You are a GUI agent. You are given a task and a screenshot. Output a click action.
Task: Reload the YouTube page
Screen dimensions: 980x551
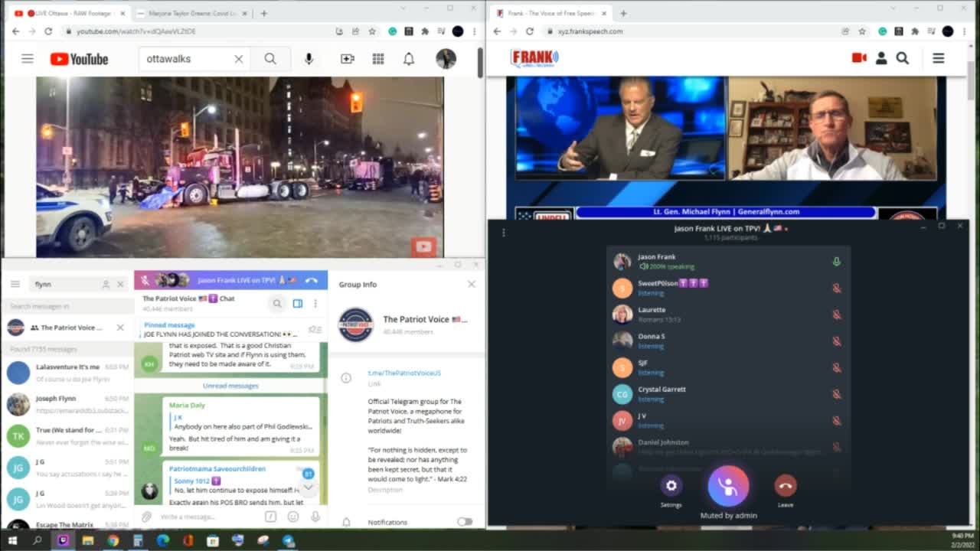[48, 31]
